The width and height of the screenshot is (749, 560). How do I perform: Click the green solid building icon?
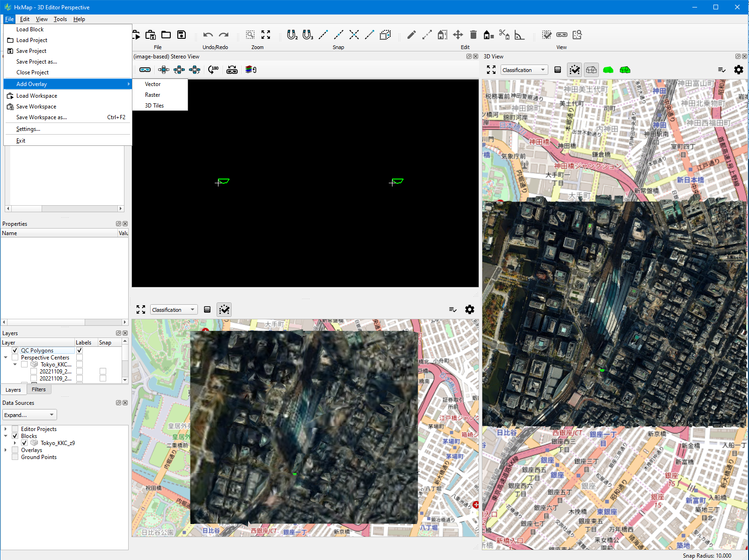pos(608,70)
